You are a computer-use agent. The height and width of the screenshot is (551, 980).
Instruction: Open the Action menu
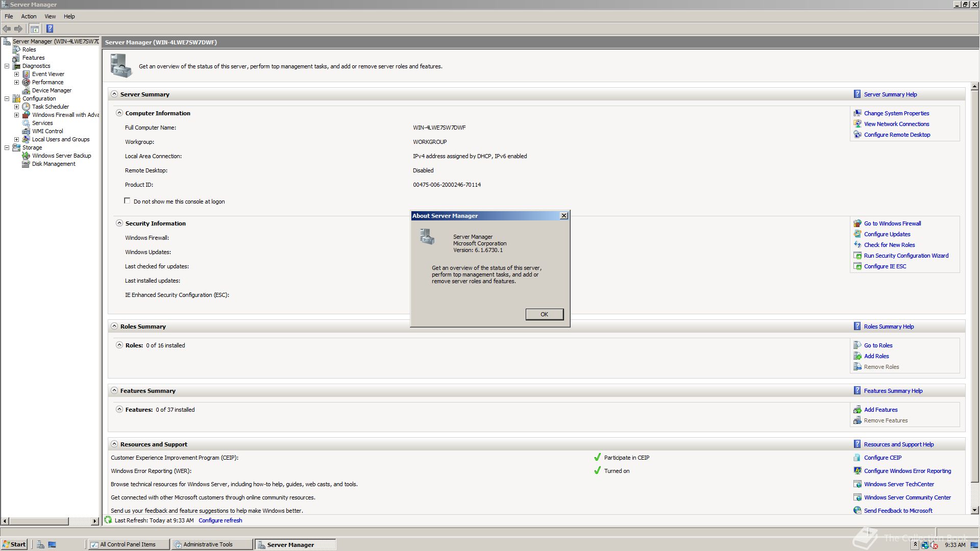pyautogui.click(x=29, y=16)
